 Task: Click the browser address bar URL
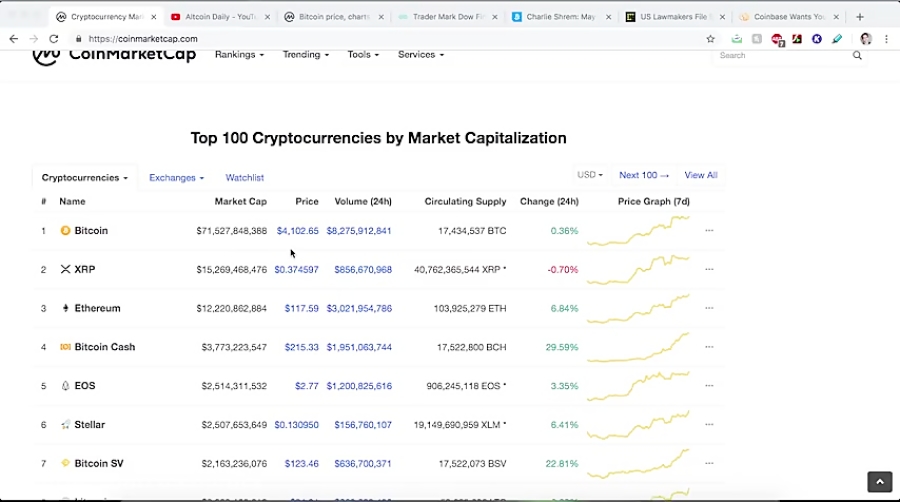pyautogui.click(x=143, y=39)
